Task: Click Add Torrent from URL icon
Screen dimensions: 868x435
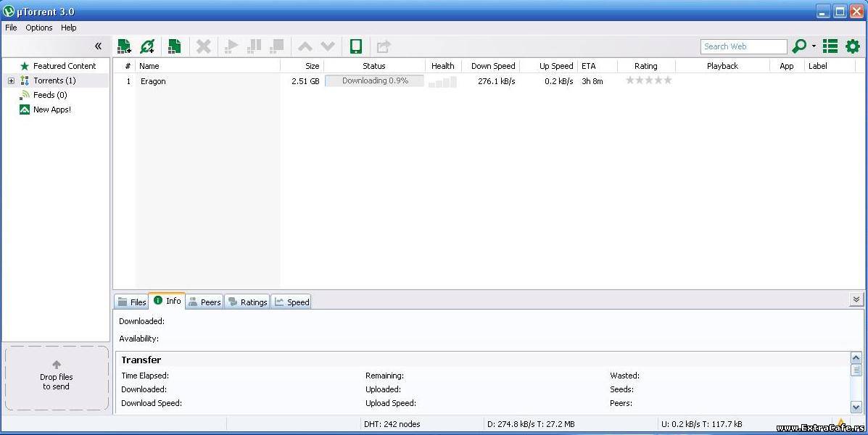Action: (x=147, y=46)
